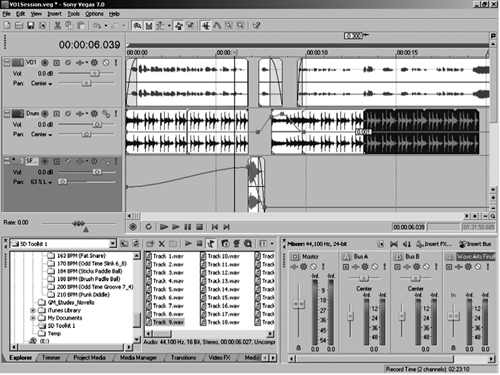The image size is (500, 375).
Task: Click the What's This help icon
Action: coord(256,25)
